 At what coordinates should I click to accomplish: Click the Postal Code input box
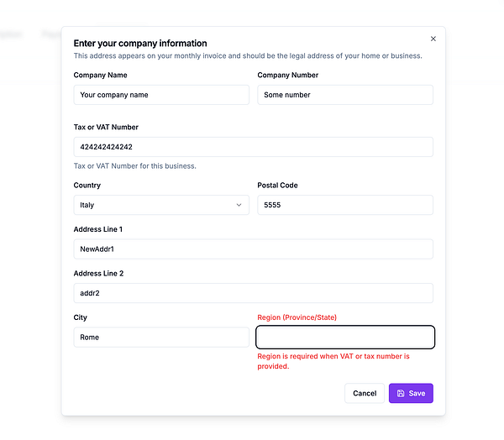[344, 205]
